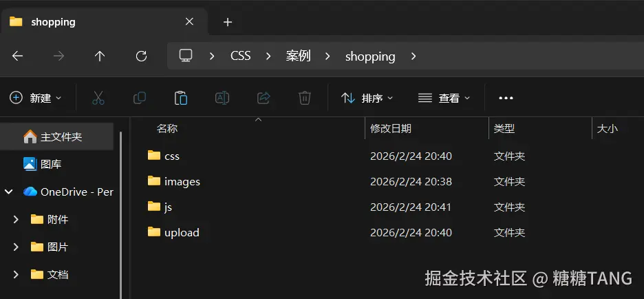Viewport: 644px width, 299px height.
Task: Select the shopping tab
Action: 105,22
